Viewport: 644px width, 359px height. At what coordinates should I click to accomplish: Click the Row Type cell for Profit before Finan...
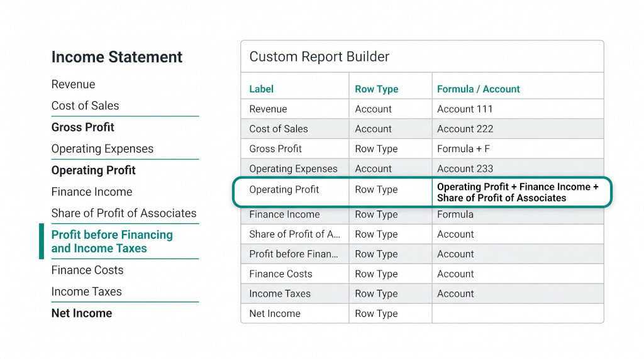391,254
